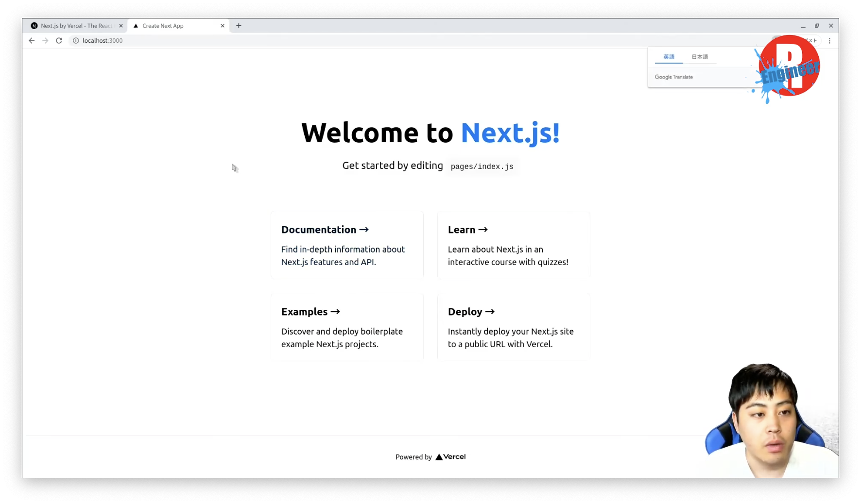Click the browser back arrow
The width and height of the screenshot is (861, 504).
(x=32, y=41)
